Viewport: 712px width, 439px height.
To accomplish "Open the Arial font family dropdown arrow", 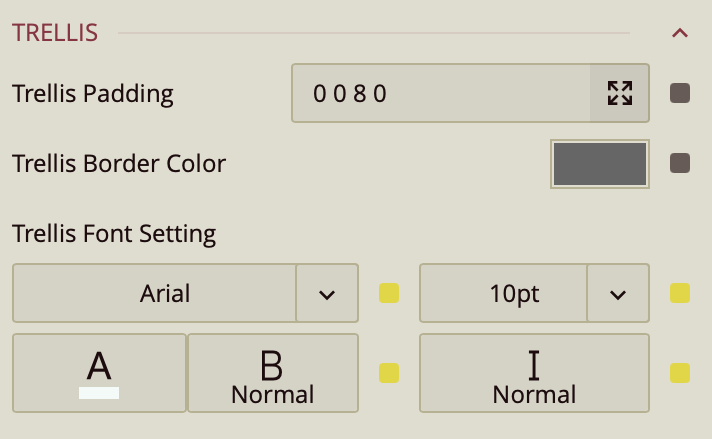I will click(x=327, y=294).
